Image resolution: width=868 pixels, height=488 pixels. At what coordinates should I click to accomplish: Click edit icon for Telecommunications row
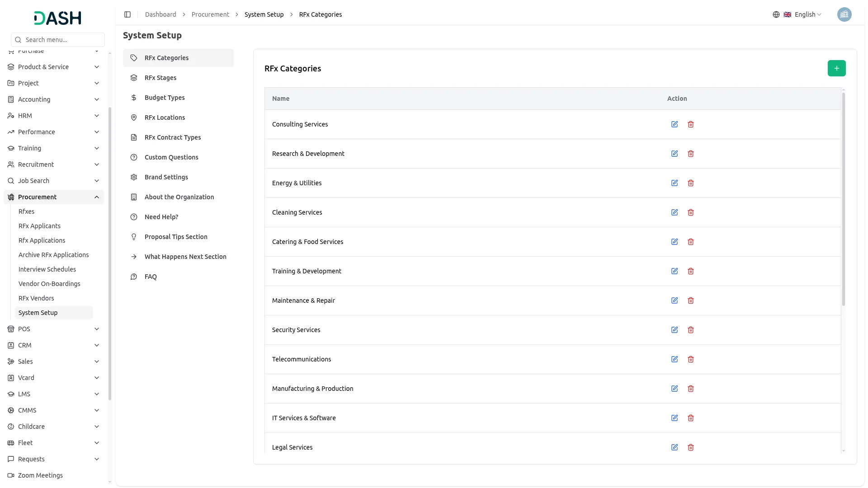[675, 359]
